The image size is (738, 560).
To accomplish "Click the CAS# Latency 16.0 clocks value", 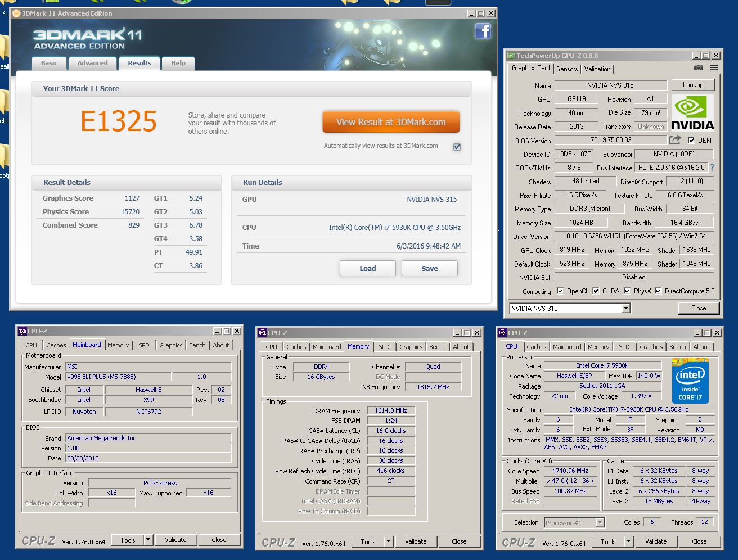I will [x=391, y=431].
